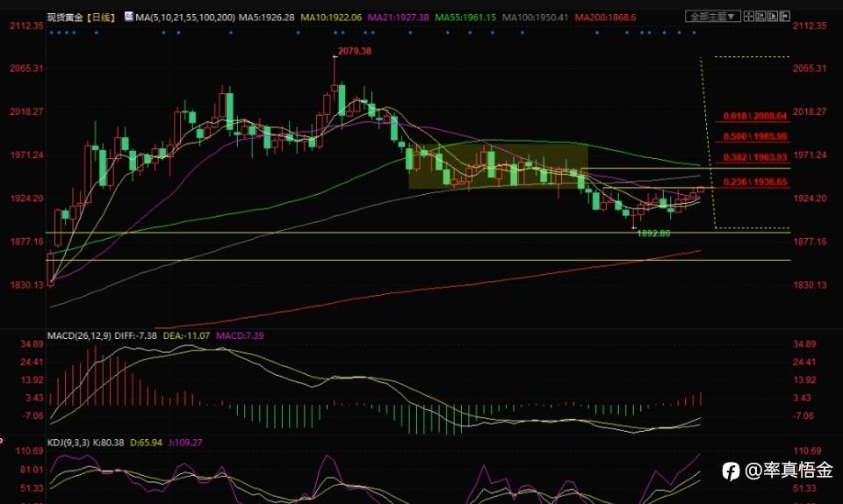Click the crosshair cursor icon
The image size is (843, 504).
(x=748, y=16)
